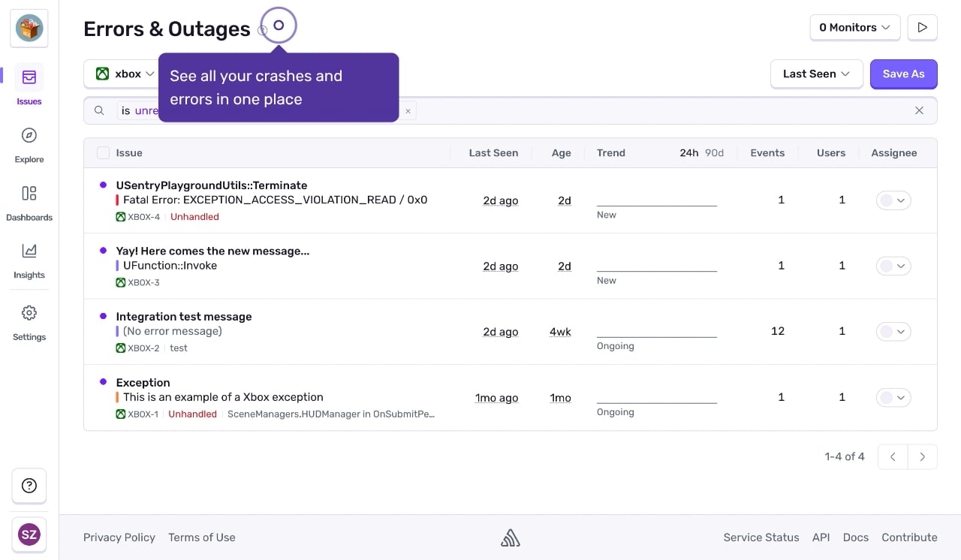Screen dimensions: 961x560
Task: Go to previous page arrow
Action: pyautogui.click(x=893, y=456)
